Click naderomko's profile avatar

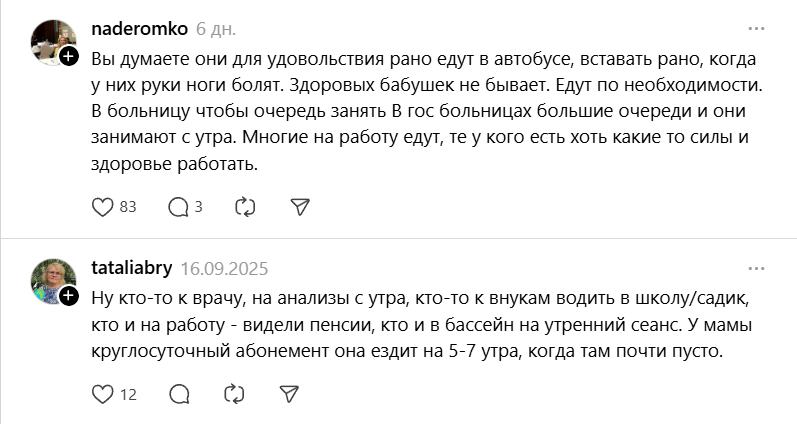click(x=51, y=41)
